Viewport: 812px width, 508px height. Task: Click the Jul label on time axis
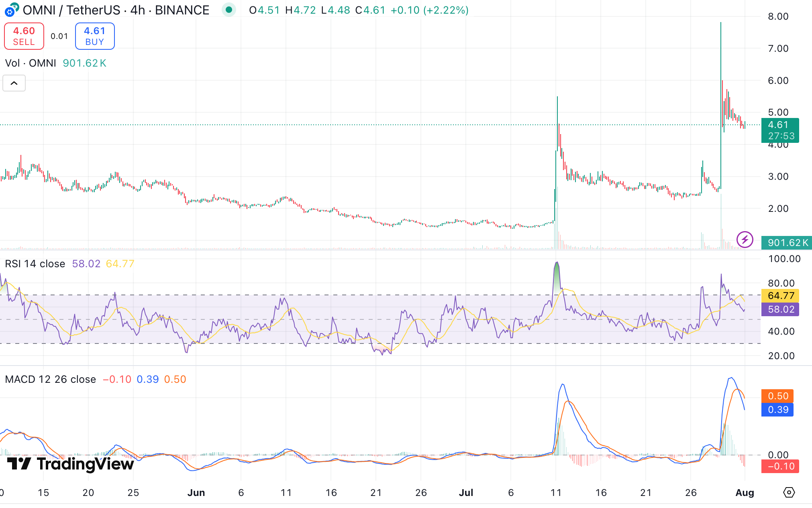pyautogui.click(x=466, y=493)
